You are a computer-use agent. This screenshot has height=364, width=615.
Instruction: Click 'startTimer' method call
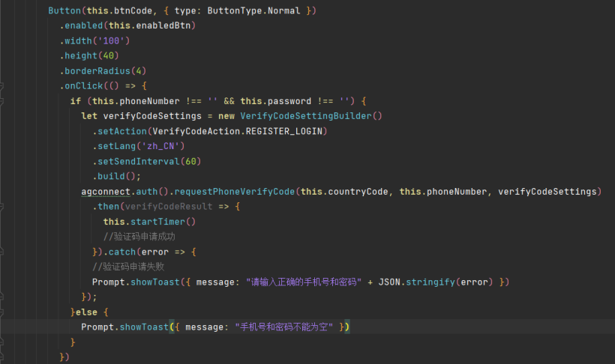pyautogui.click(x=157, y=222)
